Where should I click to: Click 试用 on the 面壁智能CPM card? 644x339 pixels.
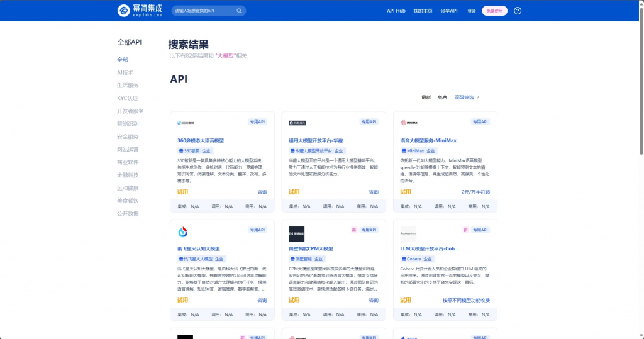294,300
